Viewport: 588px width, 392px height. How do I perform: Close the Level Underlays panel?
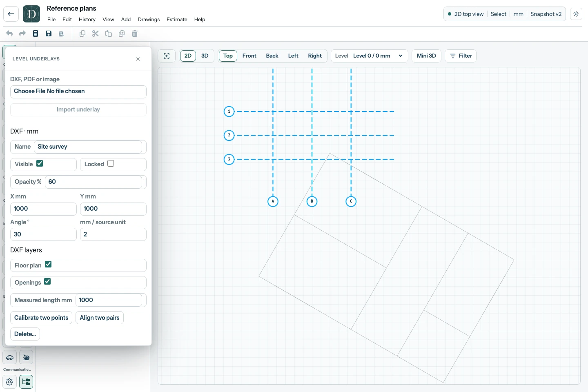click(x=138, y=59)
